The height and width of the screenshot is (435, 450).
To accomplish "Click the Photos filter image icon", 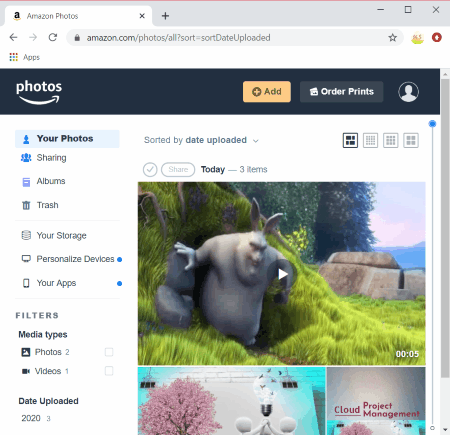I will click(26, 352).
